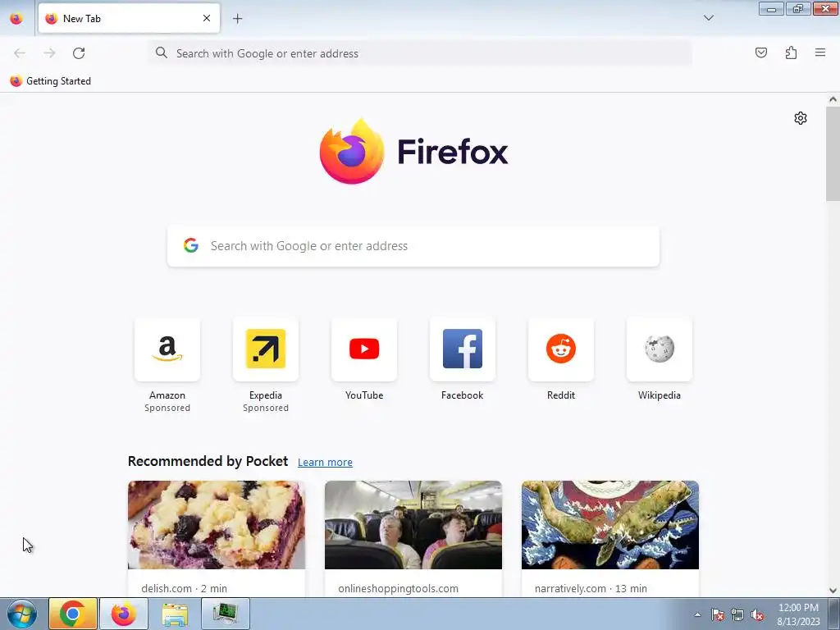Viewport: 840px width, 630px height.
Task: Open the blueberry crumble bar story thumbnail
Action: 217,525
